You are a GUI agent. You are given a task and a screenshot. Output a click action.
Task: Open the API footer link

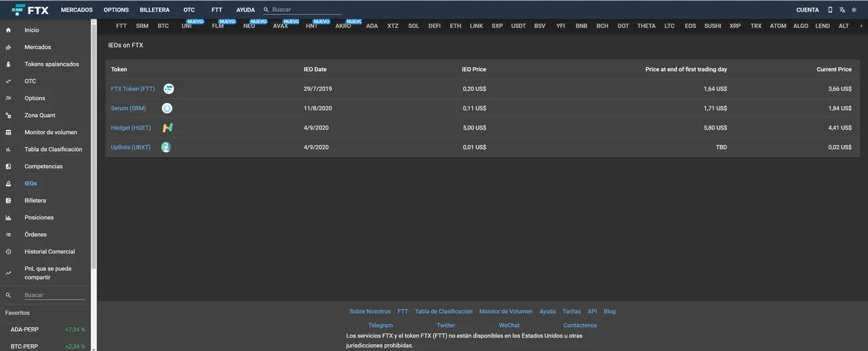(592, 312)
